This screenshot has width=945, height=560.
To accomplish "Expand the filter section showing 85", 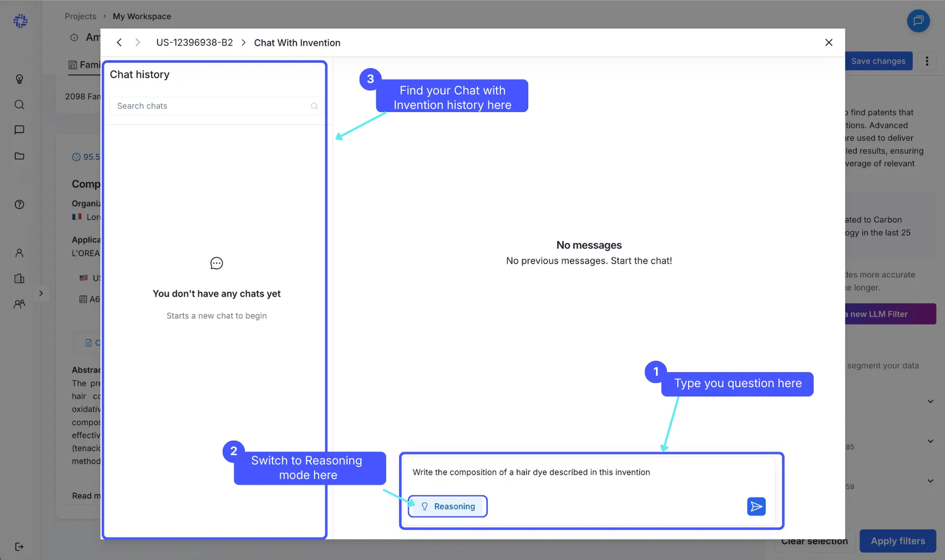I will (x=930, y=441).
